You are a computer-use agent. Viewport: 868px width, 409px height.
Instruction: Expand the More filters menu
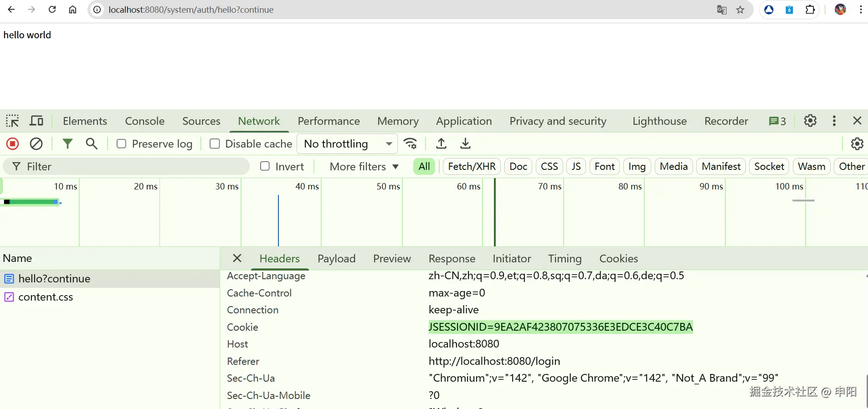[364, 167]
